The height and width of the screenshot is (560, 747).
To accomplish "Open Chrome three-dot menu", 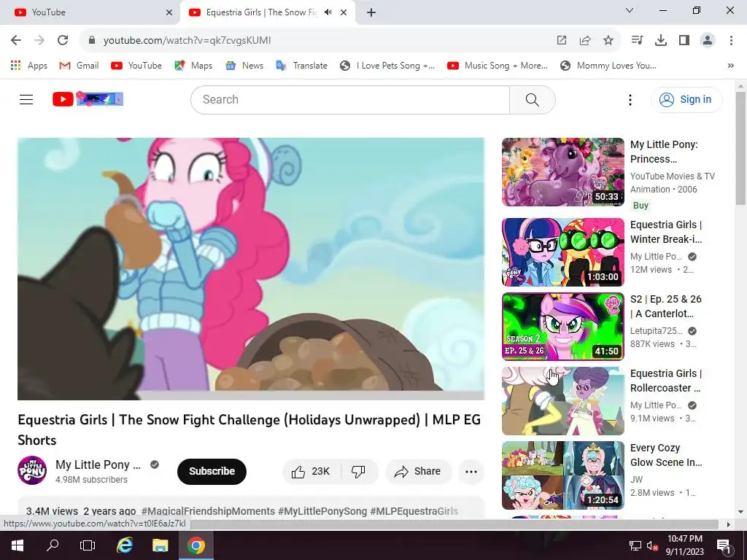I will coord(731,41).
